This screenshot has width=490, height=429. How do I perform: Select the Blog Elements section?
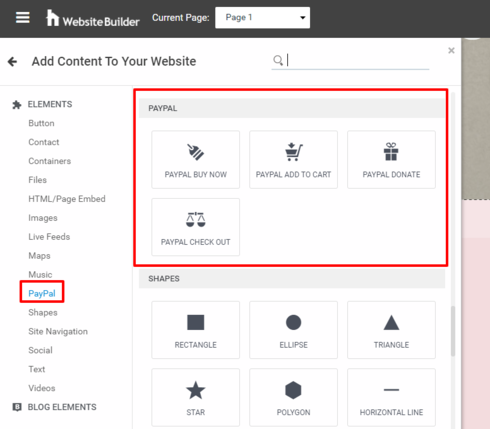[x=62, y=407]
